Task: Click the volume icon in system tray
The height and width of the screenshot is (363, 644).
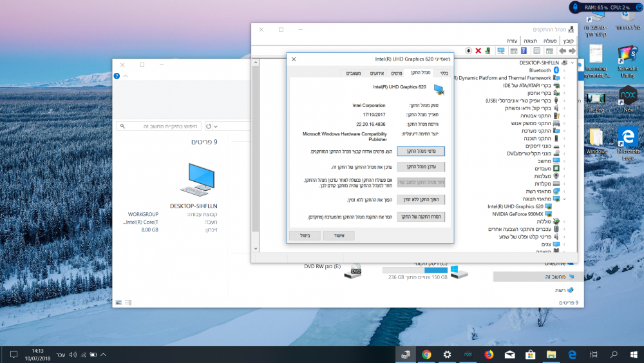Action: point(73,355)
